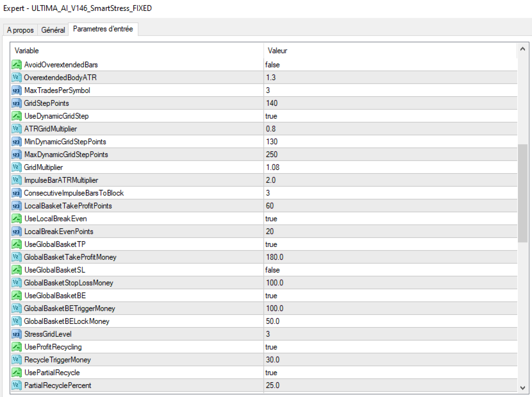Image resolution: width=532 pixels, height=397 pixels.
Task: Toggle the UseGlobalBasketBE true value
Action: point(272,296)
